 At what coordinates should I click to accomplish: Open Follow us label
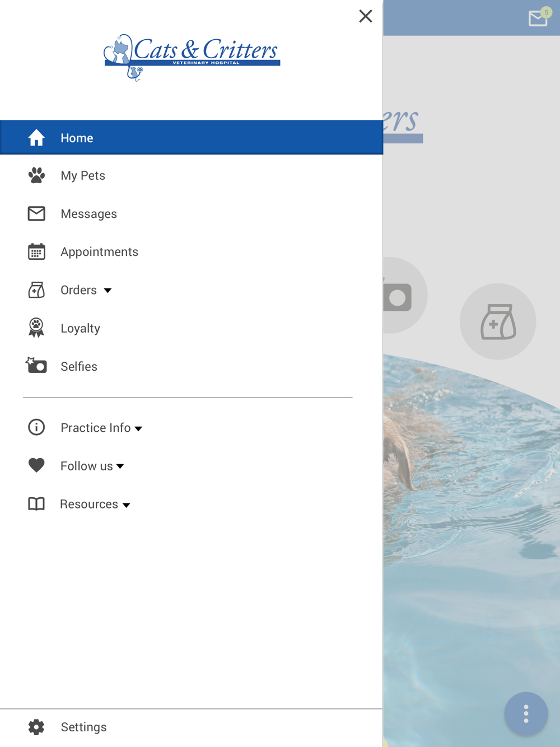86,466
